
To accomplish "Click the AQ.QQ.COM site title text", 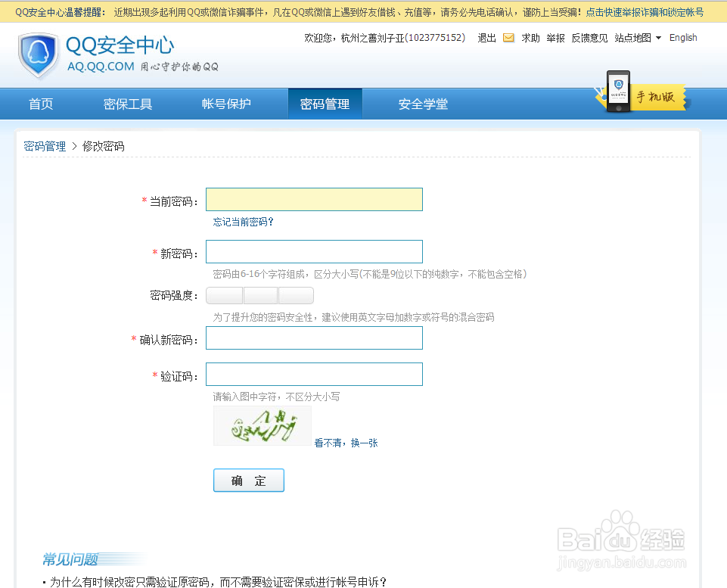I will [x=101, y=67].
